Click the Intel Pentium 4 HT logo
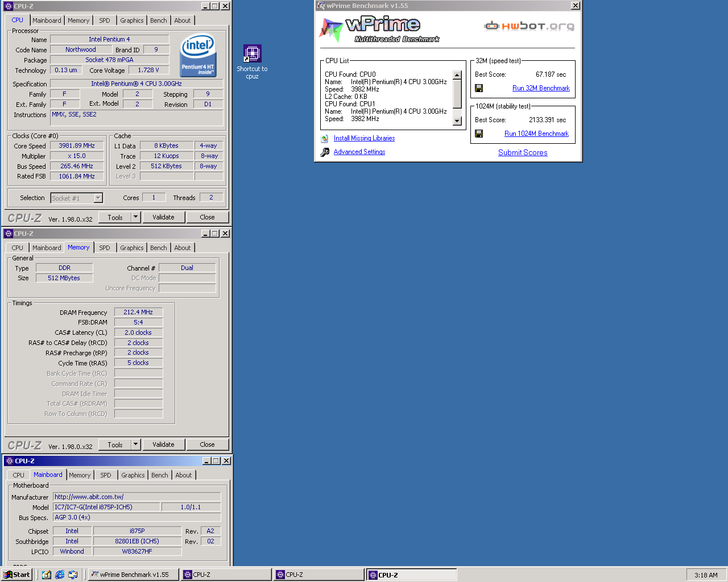728x582 pixels. (198, 55)
